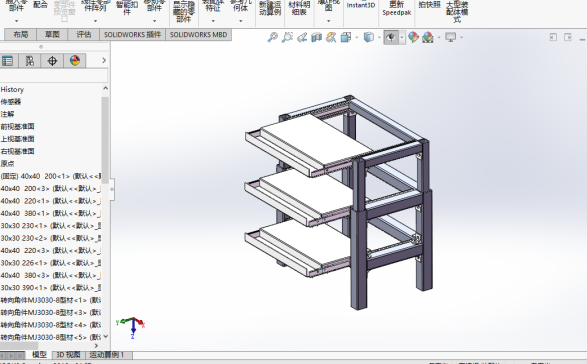Toggle Instant3D in the ribbon
This screenshot has height=364, width=587.
(361, 6)
